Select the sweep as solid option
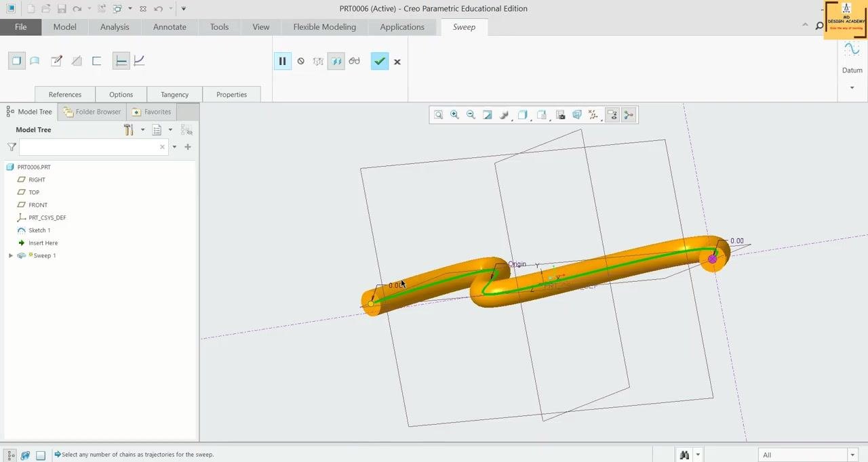868x462 pixels. pyautogui.click(x=17, y=61)
